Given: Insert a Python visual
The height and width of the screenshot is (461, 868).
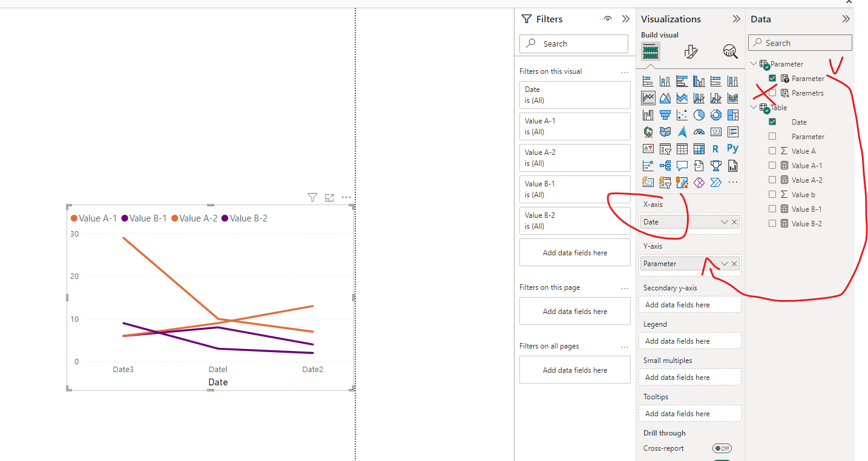Looking at the screenshot, I should 733,148.
